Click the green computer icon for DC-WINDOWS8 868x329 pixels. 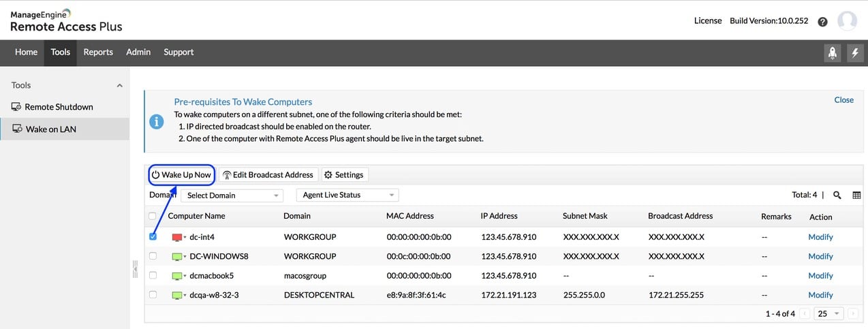[177, 257]
